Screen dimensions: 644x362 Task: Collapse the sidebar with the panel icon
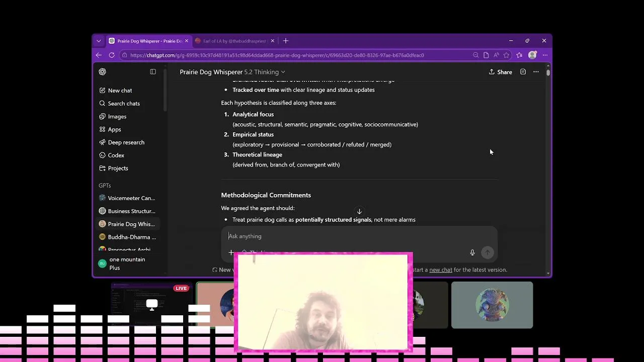coord(153,72)
